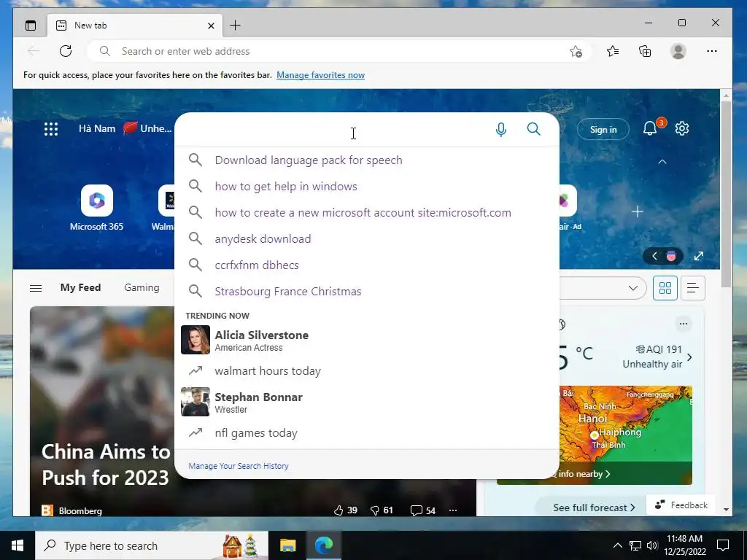Click the refresh page icon

[66, 52]
